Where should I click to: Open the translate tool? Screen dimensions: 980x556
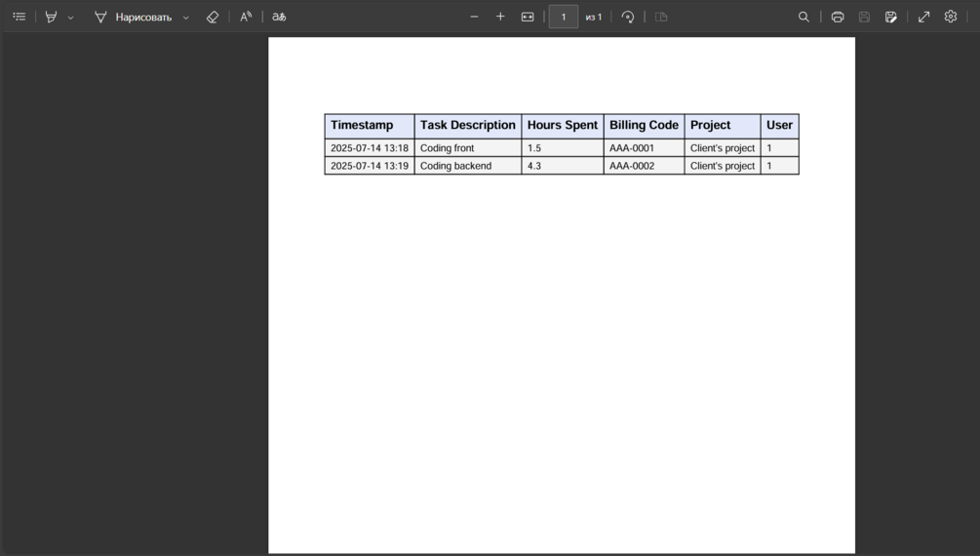[279, 17]
